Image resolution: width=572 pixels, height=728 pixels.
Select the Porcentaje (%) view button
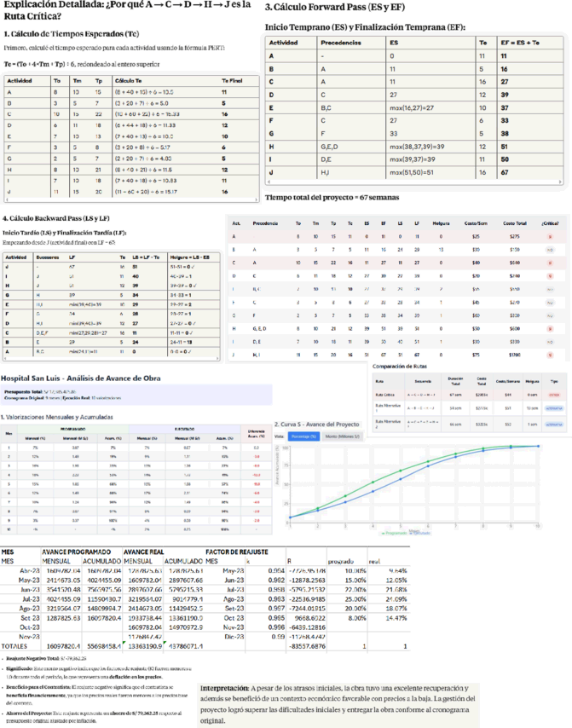[x=303, y=436]
